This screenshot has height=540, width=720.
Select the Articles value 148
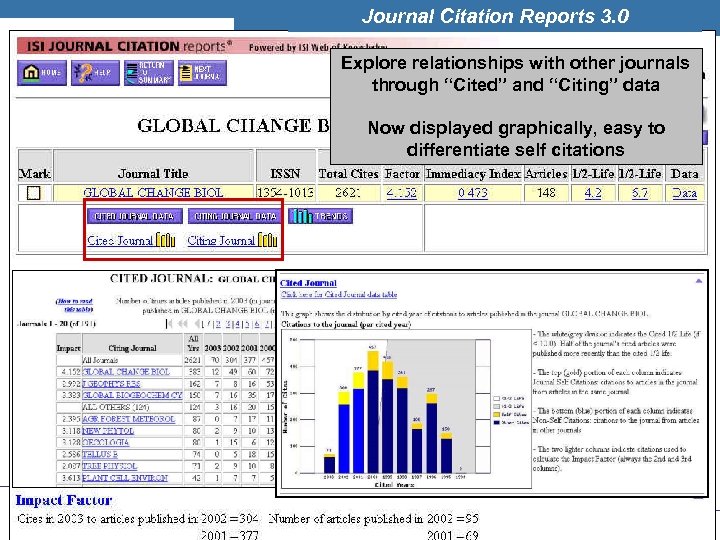[x=546, y=192]
